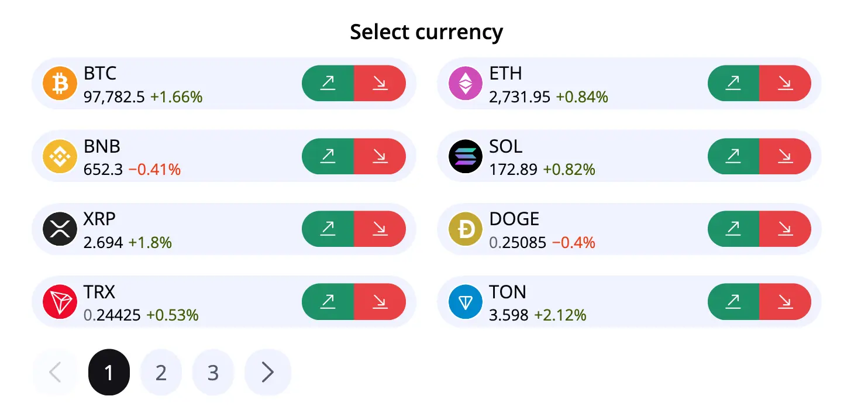The height and width of the screenshot is (420, 868).
Task: Choose red down arrow for ETH
Action: coord(785,84)
